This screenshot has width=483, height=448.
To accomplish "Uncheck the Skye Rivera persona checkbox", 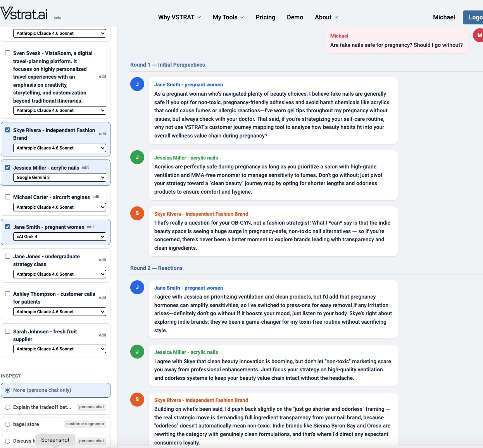I will 8,130.
